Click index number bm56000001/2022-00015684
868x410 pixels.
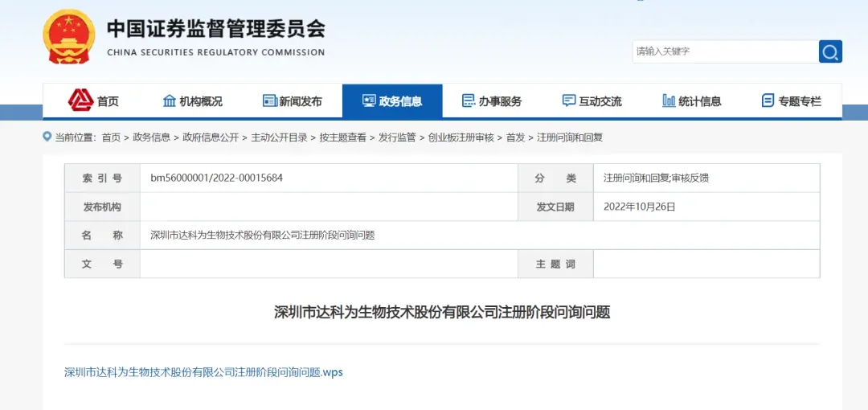click(x=216, y=178)
